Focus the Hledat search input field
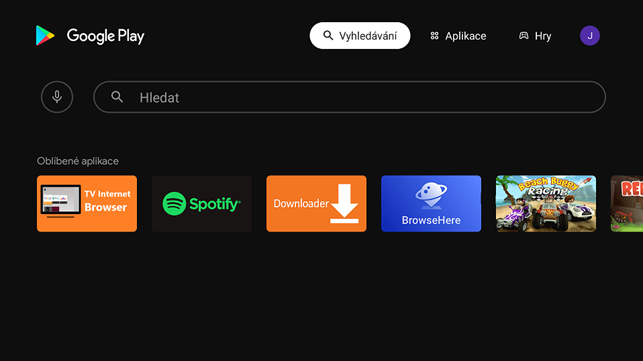This screenshot has width=643, height=361. coord(349,97)
